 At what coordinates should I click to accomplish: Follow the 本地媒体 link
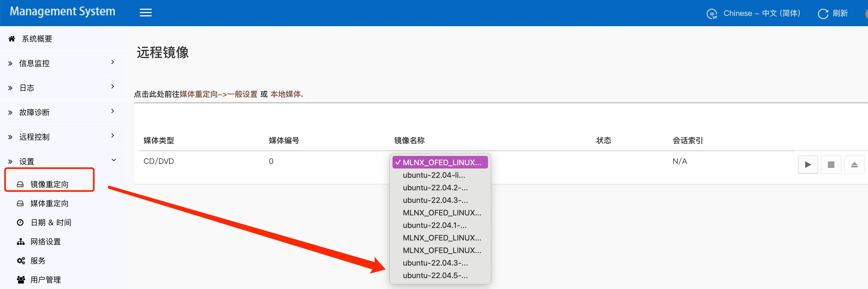click(286, 94)
